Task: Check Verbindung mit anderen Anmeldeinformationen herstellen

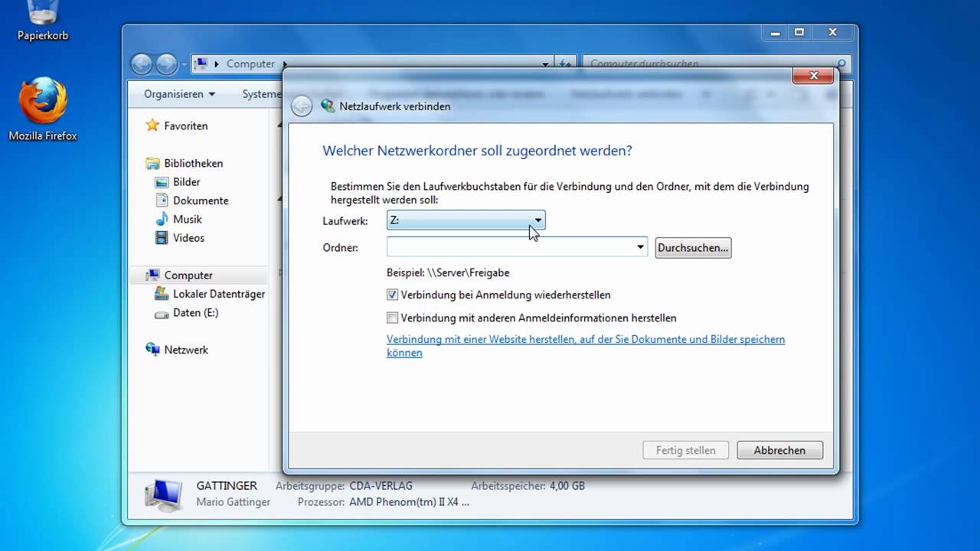Action: 392,318
